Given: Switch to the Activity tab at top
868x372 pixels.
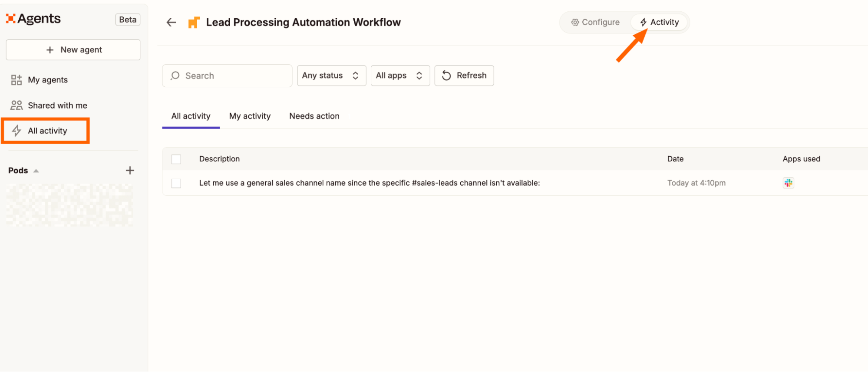Looking at the screenshot, I should pos(659,22).
